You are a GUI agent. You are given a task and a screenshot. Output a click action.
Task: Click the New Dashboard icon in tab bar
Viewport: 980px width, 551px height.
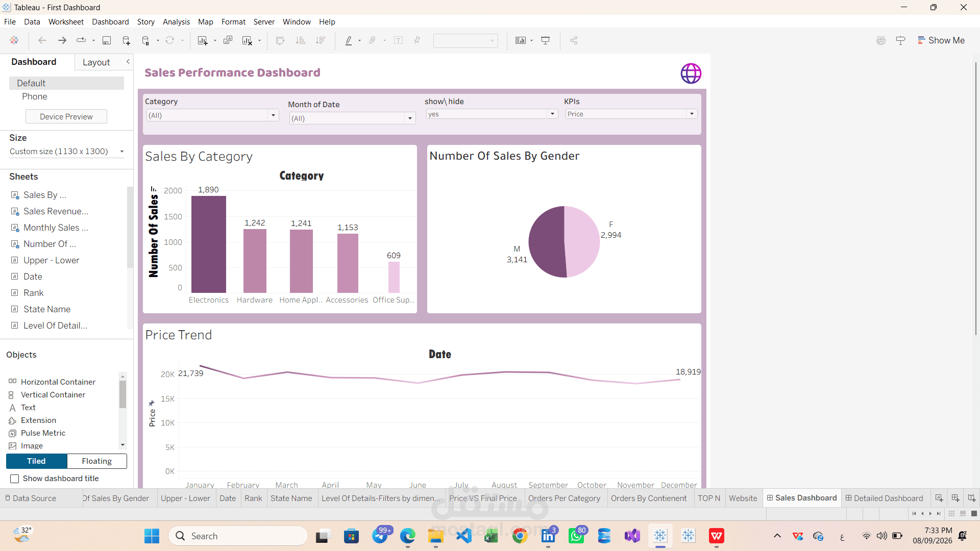point(955,498)
